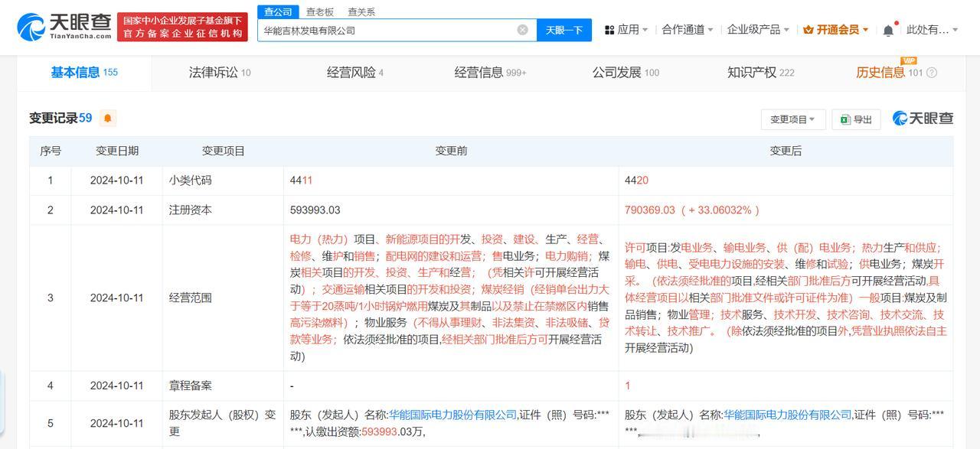This screenshot has height=449, width=980.
Task: Click the 经营范围 row label
Action: click(x=190, y=298)
